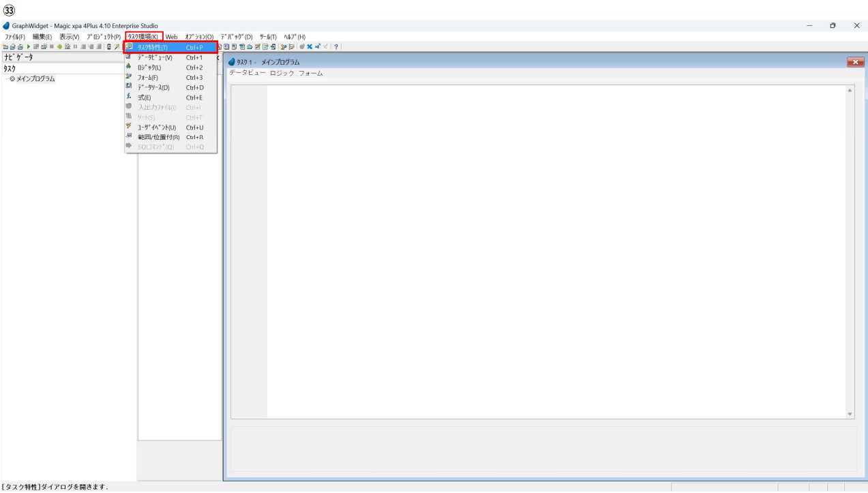Open the デバッグ menu
This screenshot has width=868, height=493.
coord(237,36)
